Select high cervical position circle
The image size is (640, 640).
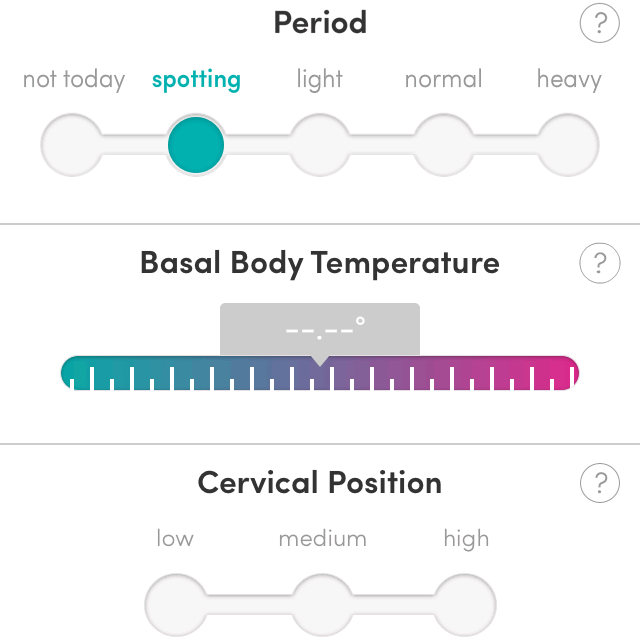(466, 604)
